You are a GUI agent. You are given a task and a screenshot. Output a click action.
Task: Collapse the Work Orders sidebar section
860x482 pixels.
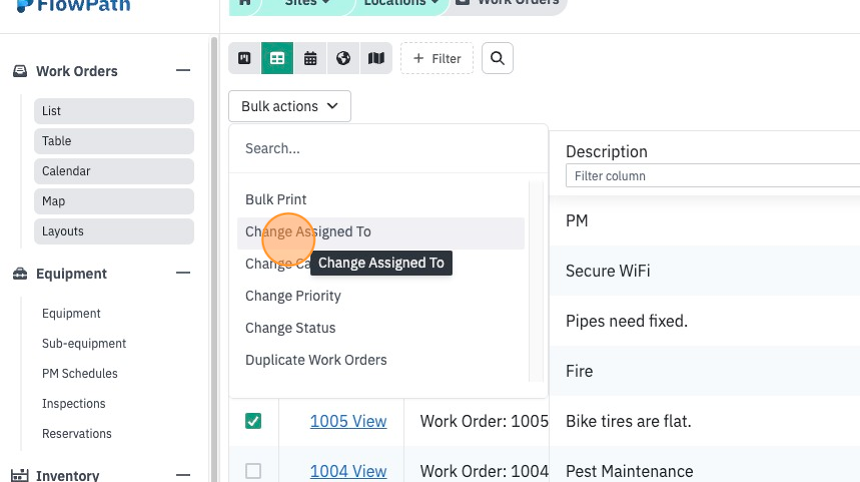(183, 70)
